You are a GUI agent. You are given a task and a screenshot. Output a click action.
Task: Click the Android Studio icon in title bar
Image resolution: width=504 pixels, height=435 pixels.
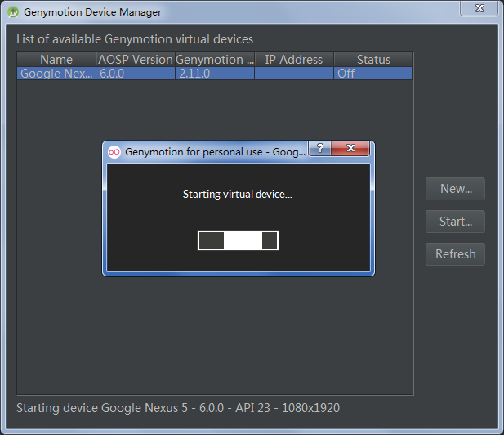tap(13, 12)
